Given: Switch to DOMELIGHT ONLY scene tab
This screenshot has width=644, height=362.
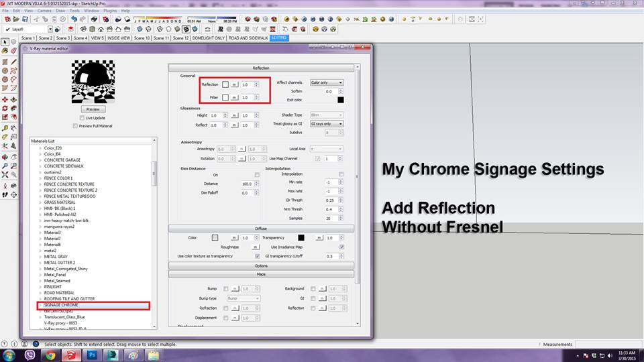Looking at the screenshot, I should [209, 38].
